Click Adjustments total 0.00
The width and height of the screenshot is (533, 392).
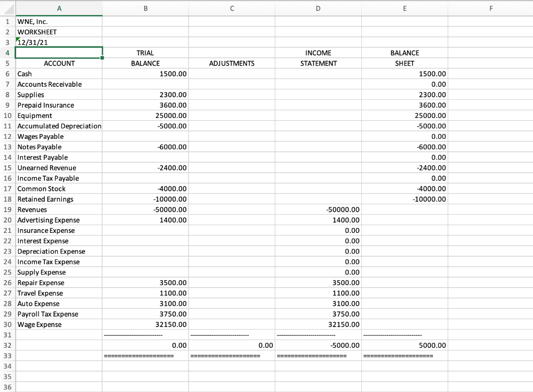pyautogui.click(x=232, y=345)
